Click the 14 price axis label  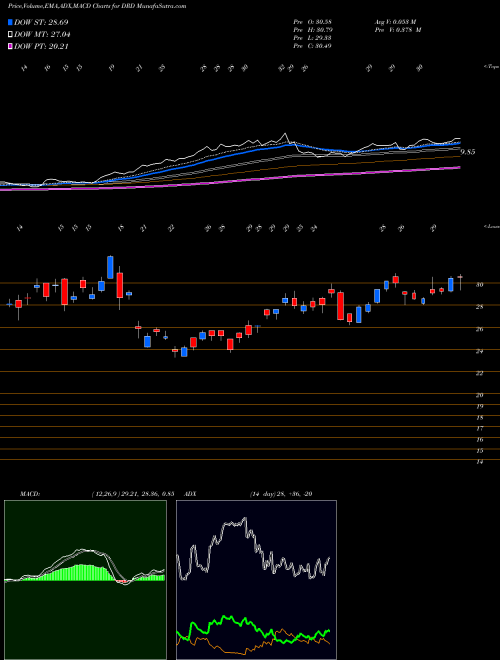[x=479, y=462]
